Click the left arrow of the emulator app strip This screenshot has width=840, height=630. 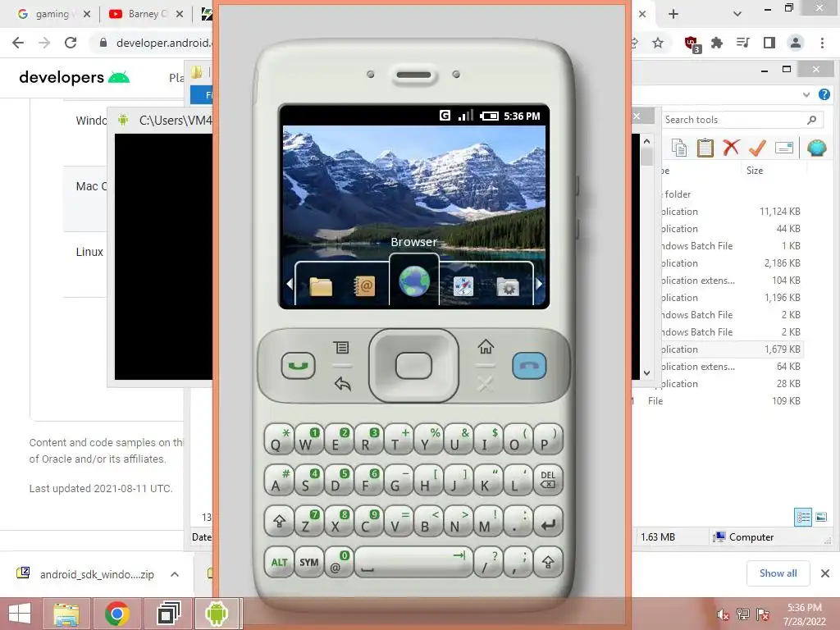pyautogui.click(x=290, y=284)
